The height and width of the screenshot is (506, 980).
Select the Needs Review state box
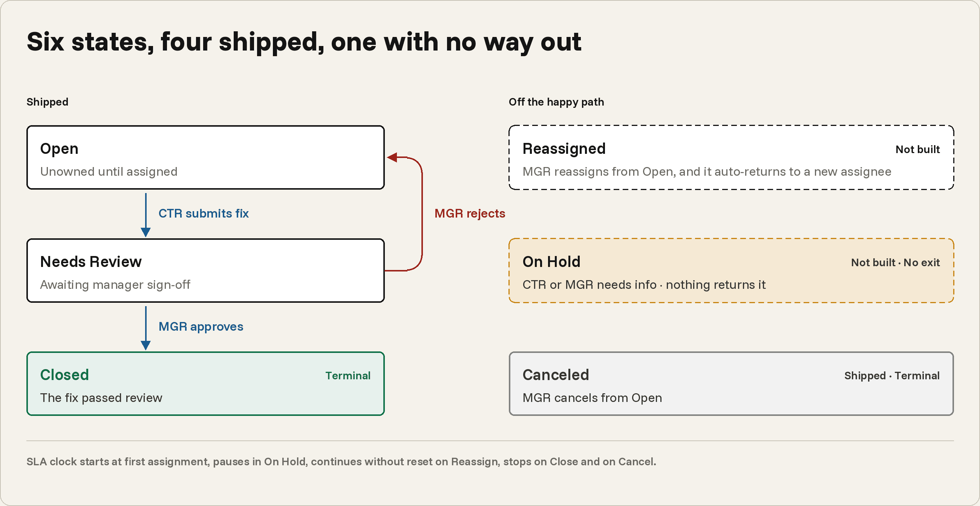tap(205, 270)
